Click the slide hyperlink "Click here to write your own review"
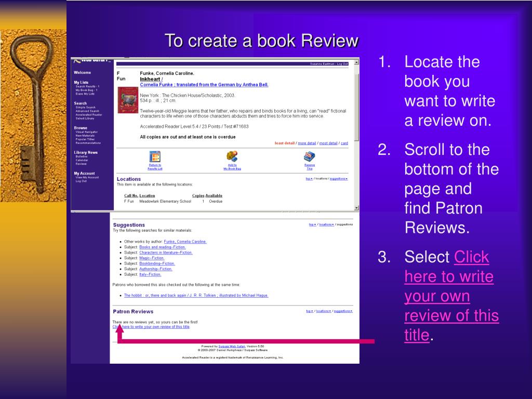The width and height of the screenshot is (532, 399). [451, 296]
